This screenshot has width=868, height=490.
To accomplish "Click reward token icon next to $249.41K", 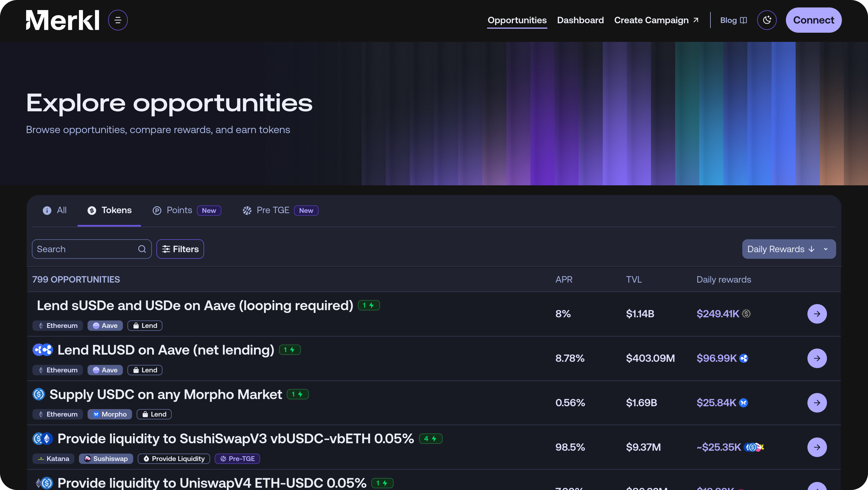I will [x=746, y=314].
